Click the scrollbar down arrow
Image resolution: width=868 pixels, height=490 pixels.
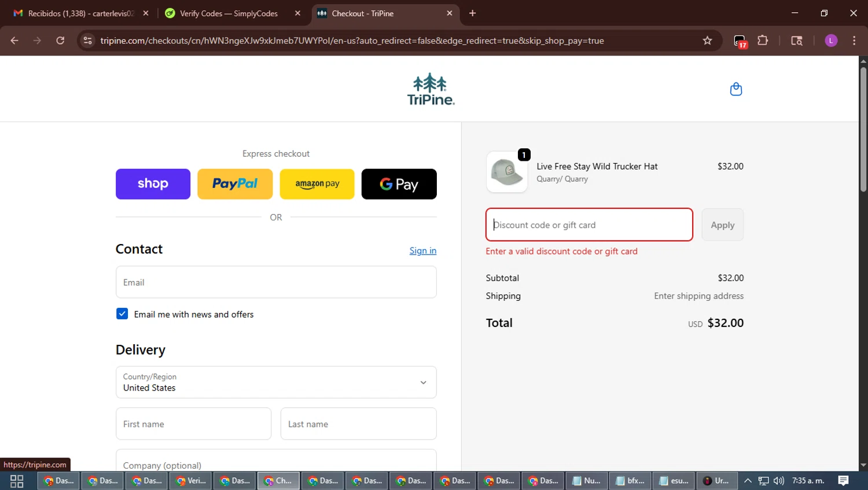[863, 465]
